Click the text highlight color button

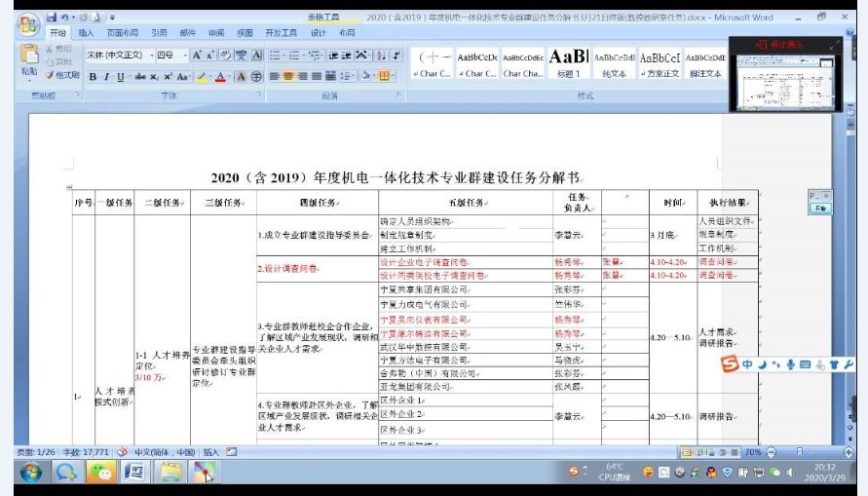201,76
